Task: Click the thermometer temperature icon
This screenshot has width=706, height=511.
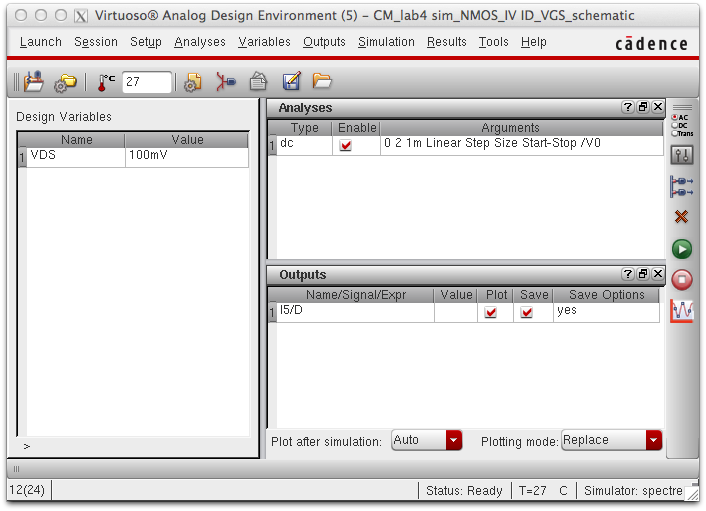Action: 106,82
